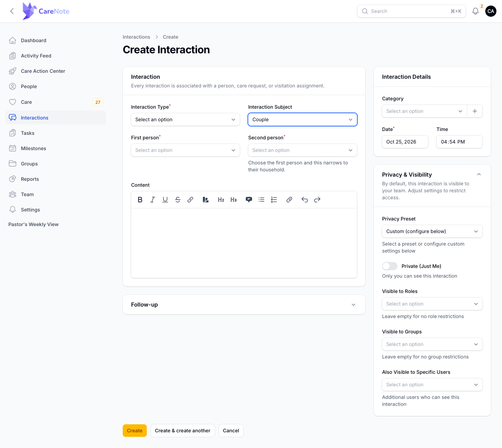Open the Category dropdown

425,111
